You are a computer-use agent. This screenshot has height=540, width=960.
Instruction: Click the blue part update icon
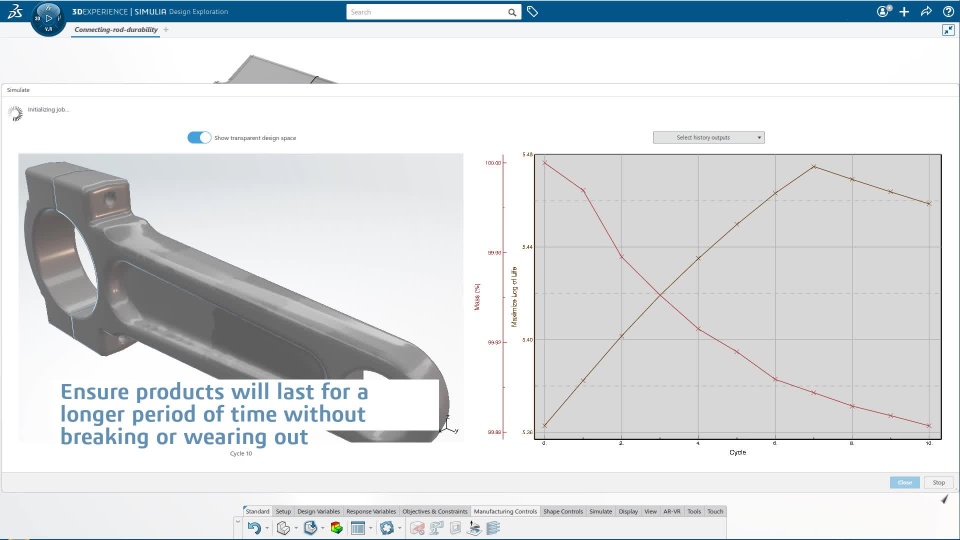[x=310, y=528]
